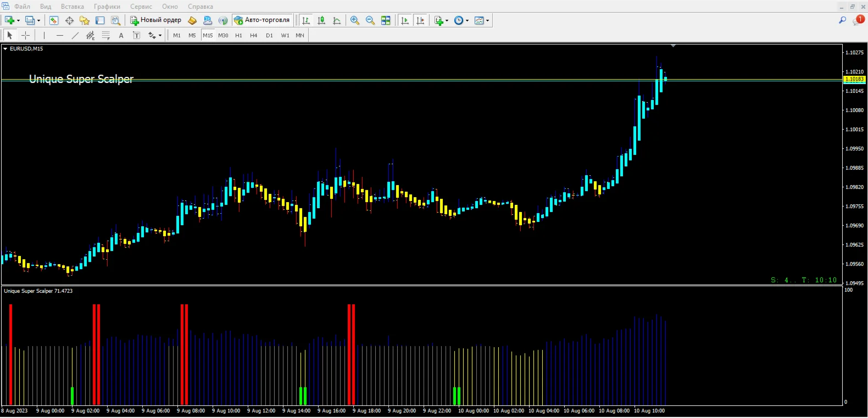The height and width of the screenshot is (418, 868).
Task: Expand the Templates dropdown arrow
Action: pos(487,21)
